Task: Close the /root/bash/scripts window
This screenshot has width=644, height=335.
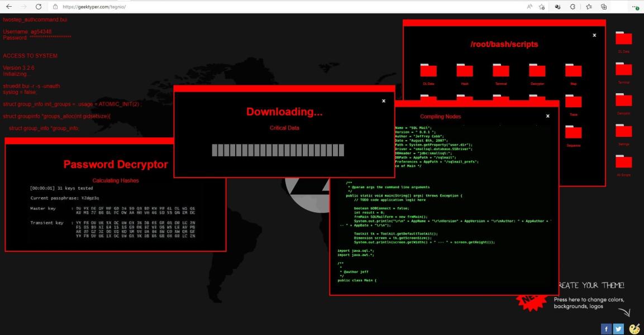Action: point(594,35)
